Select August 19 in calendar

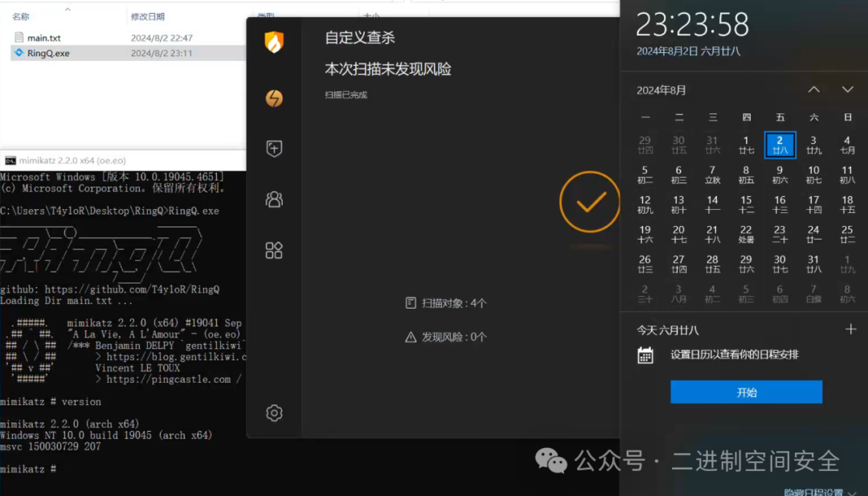645,234
